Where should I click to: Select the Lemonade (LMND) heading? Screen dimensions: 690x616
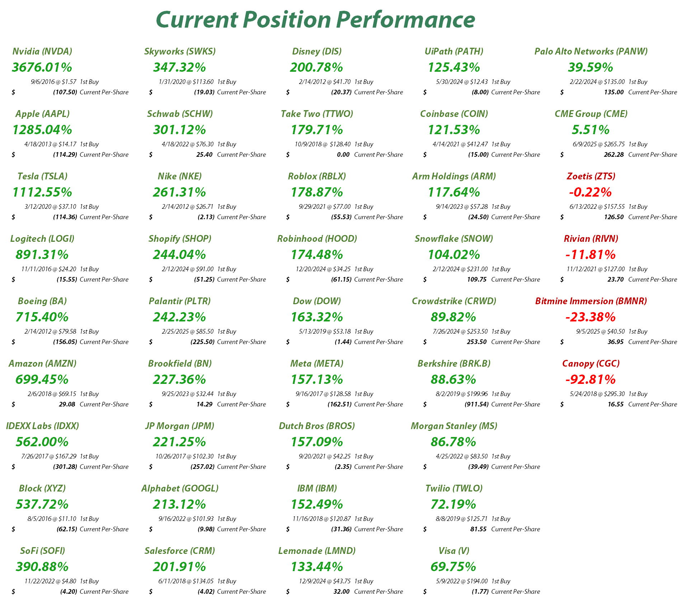[317, 551]
